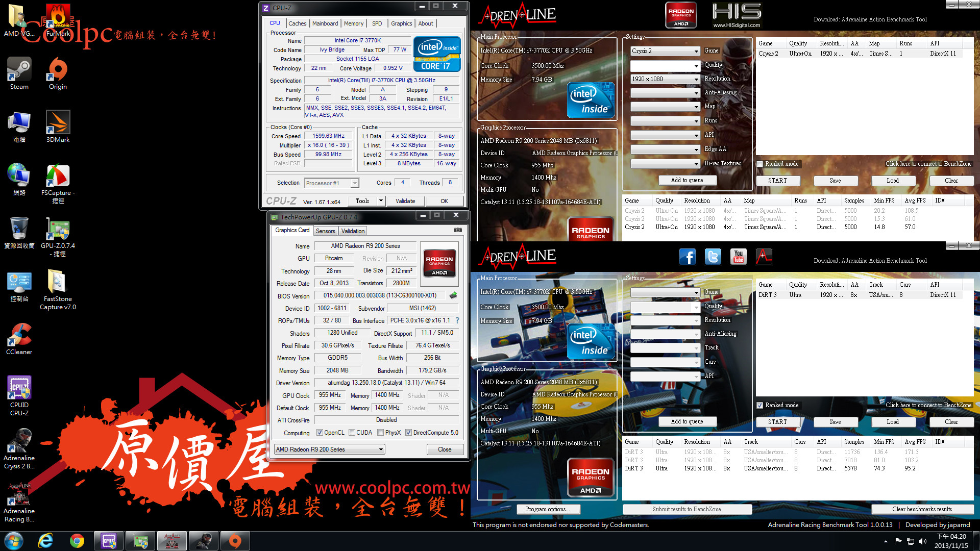Open the Steam desktop icon
The width and height of the screenshot is (980, 551).
click(19, 73)
